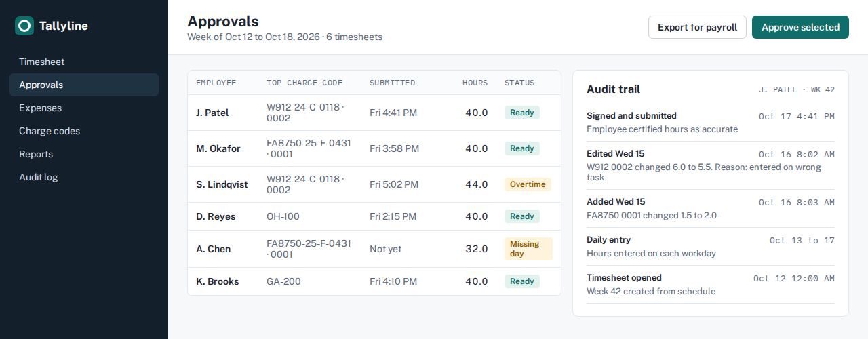Click the Overtime status badge
Image resolution: width=868 pixels, height=339 pixels.
click(x=528, y=184)
